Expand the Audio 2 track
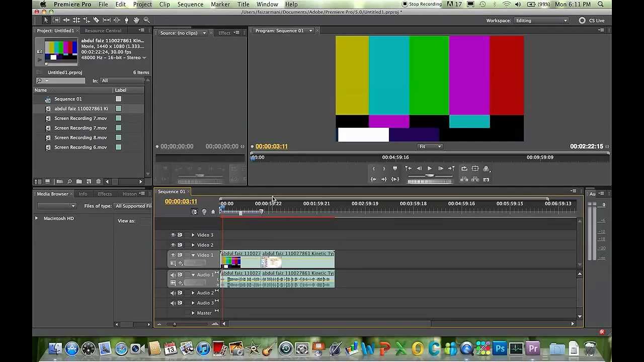The width and height of the screenshot is (644, 362). pos(193,293)
